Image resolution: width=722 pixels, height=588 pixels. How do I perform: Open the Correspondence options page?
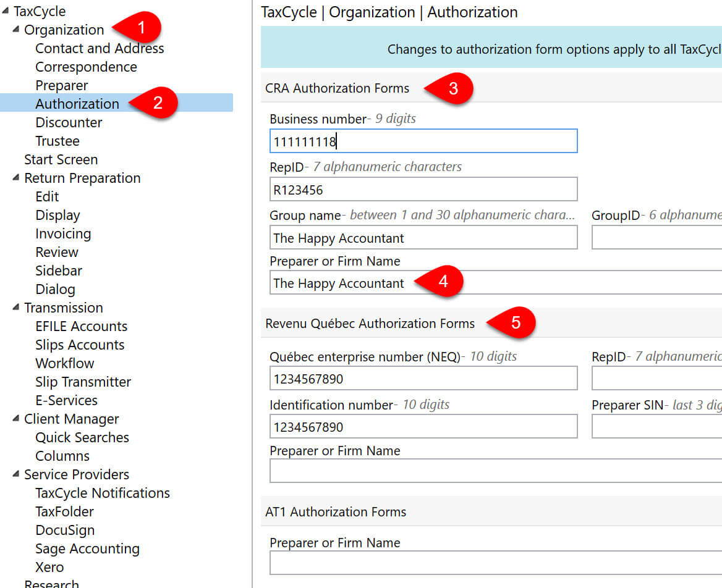pos(86,67)
